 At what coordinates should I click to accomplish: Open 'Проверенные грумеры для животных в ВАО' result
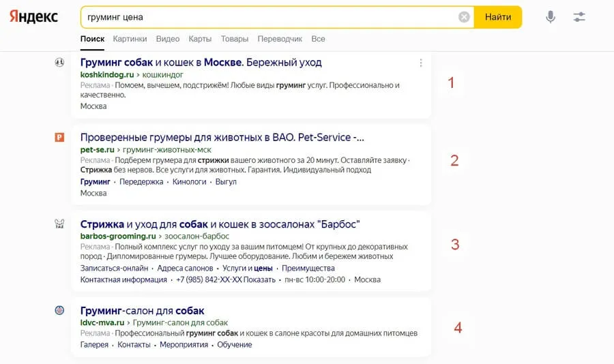(x=222, y=138)
